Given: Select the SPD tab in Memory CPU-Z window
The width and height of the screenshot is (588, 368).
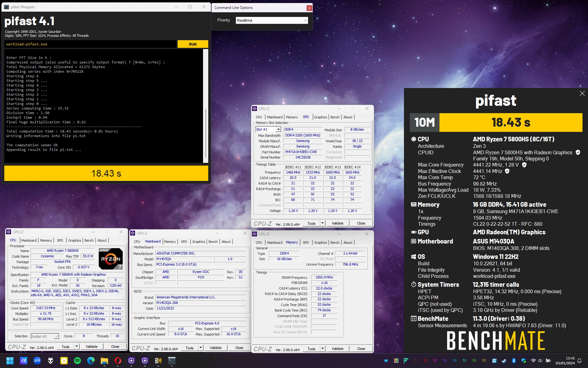Looking at the screenshot, I should [x=306, y=243].
